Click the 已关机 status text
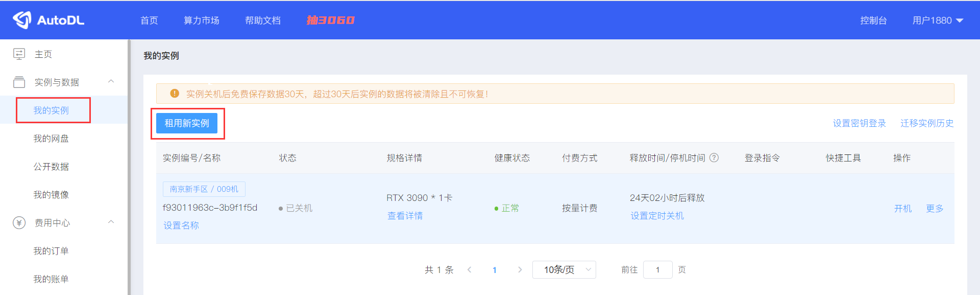980x295 pixels. point(299,208)
